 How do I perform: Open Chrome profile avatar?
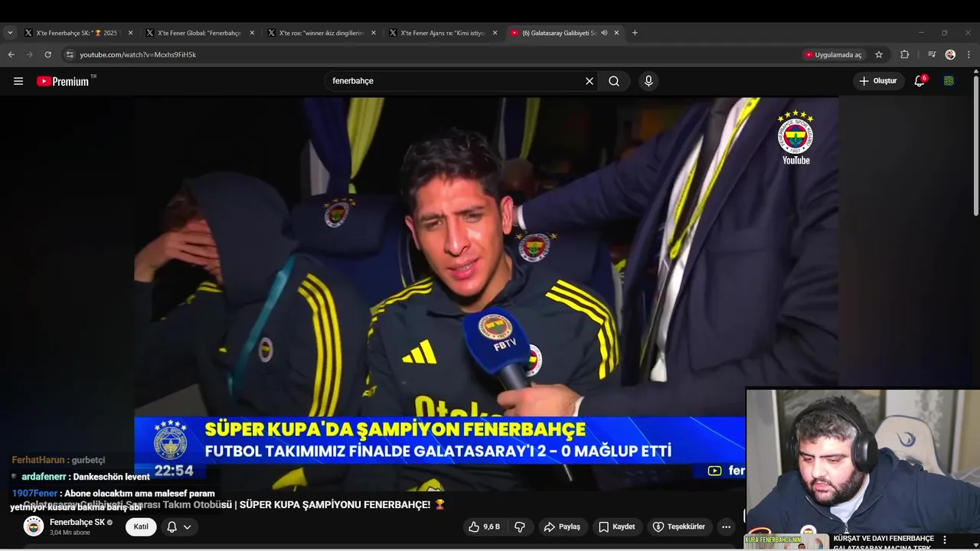pos(950,55)
